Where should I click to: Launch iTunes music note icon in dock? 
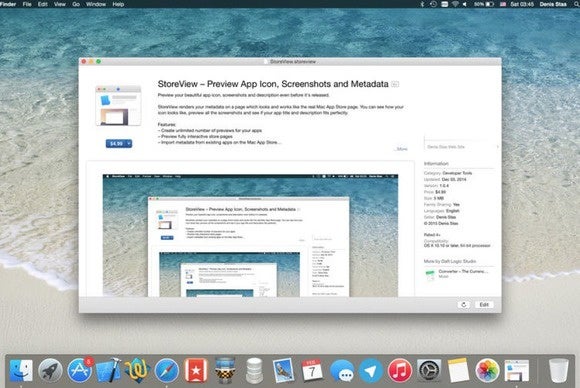(400, 370)
